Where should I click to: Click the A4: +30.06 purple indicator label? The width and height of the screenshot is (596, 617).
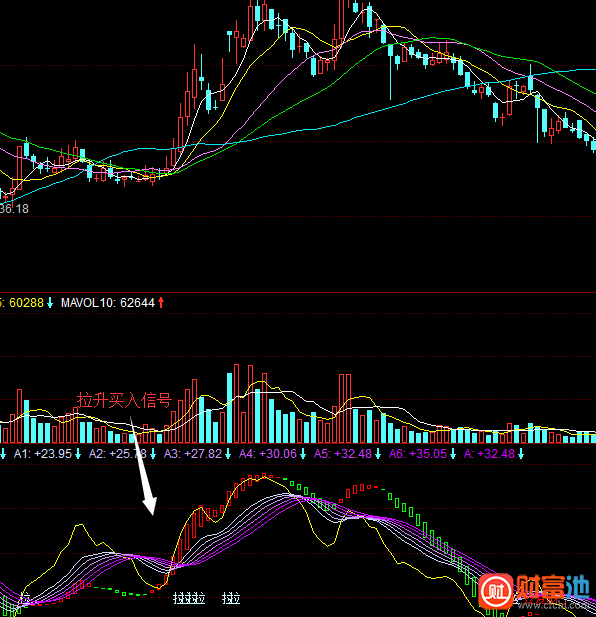tap(268, 454)
